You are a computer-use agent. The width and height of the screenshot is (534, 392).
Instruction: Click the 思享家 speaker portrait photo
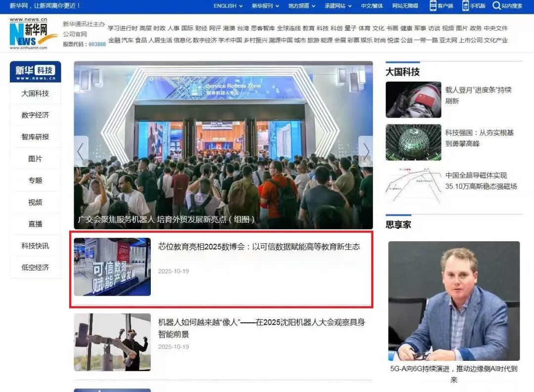(453, 301)
